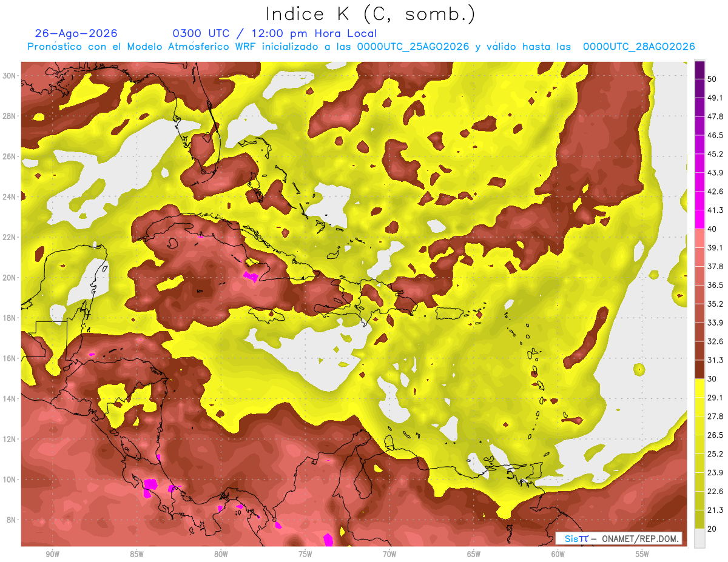Click the 14N latitude axis label
Image resolution: width=728 pixels, height=562 pixels.
click(10, 399)
